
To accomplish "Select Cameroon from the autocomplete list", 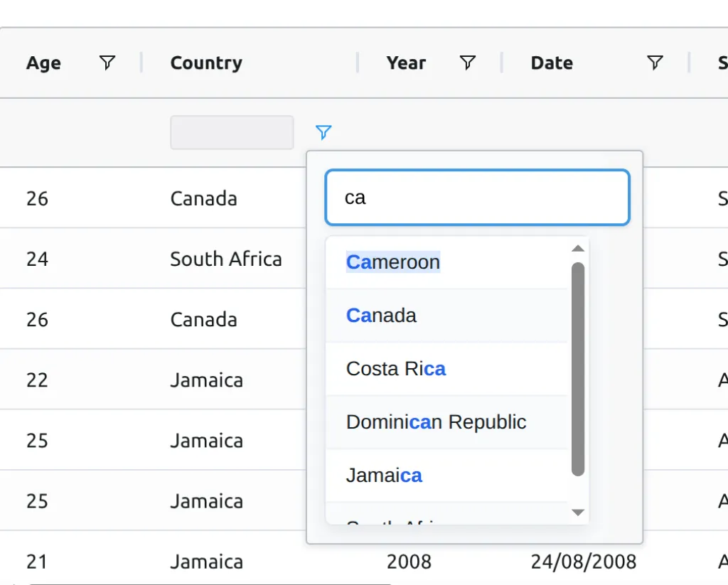I will click(393, 262).
